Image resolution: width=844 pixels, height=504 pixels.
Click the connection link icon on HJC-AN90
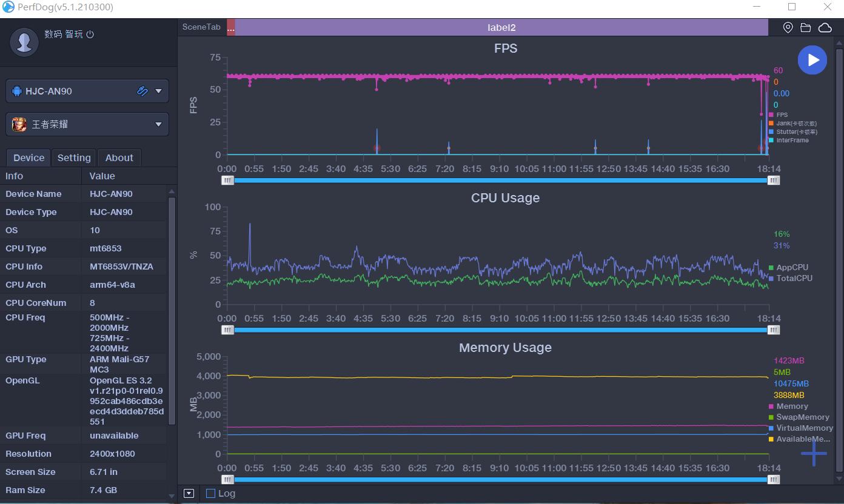point(142,91)
